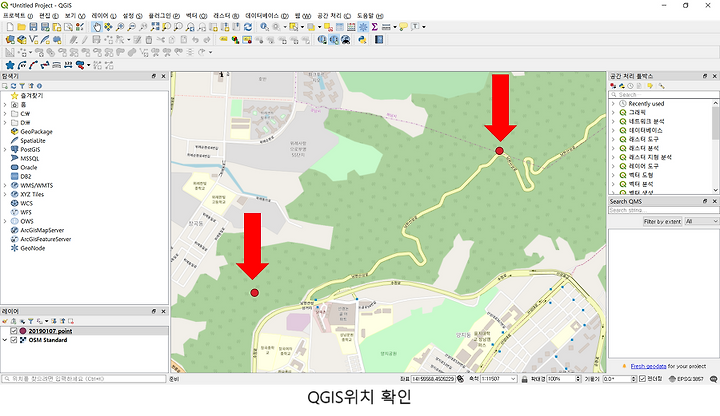
Task: Select the Identify Features tool
Action: pos(264,27)
